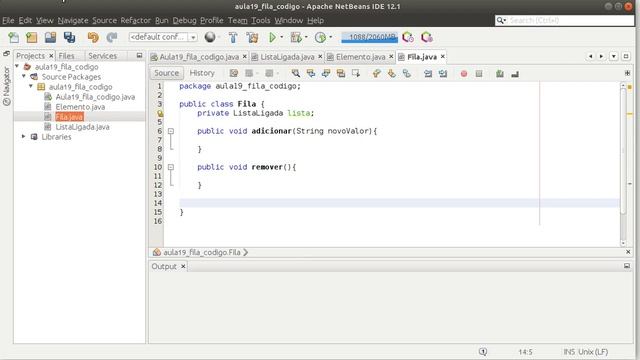Image resolution: width=640 pixels, height=360 pixels.
Task: Open the configuration dropdown showing default config
Action: click(x=163, y=37)
